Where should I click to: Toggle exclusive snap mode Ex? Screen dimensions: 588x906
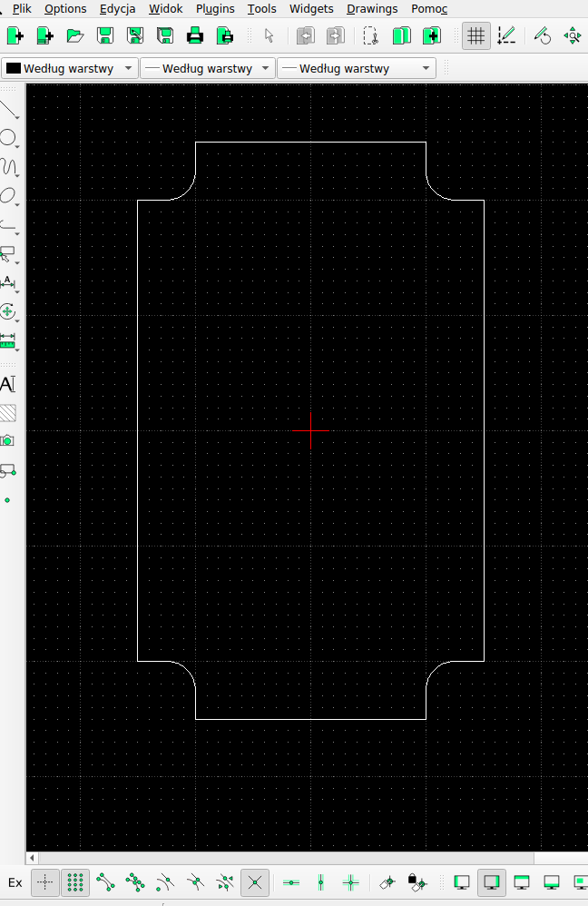[15, 883]
